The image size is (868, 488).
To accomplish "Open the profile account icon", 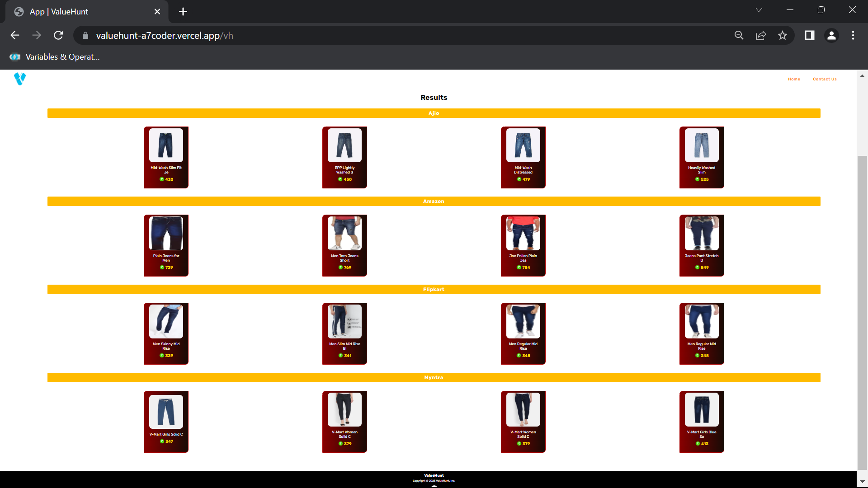I will pos(831,35).
